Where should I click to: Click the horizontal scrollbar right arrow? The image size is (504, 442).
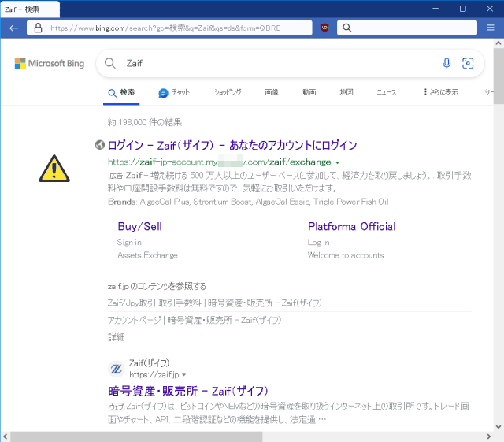tap(489, 436)
